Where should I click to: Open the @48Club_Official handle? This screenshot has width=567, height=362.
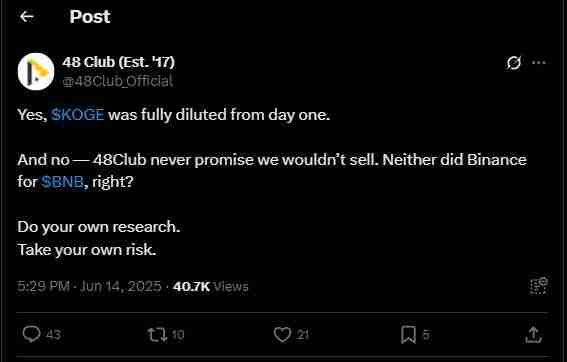click(x=118, y=81)
